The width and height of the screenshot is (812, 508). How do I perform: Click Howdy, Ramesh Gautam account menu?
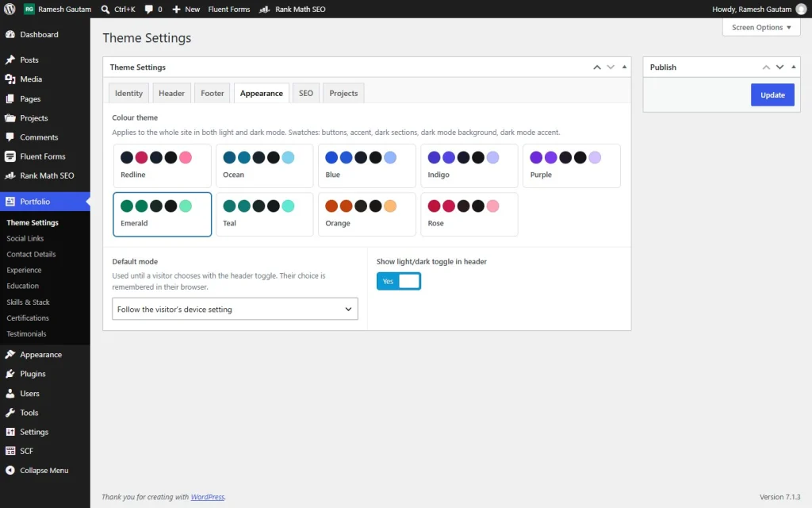[x=759, y=10]
